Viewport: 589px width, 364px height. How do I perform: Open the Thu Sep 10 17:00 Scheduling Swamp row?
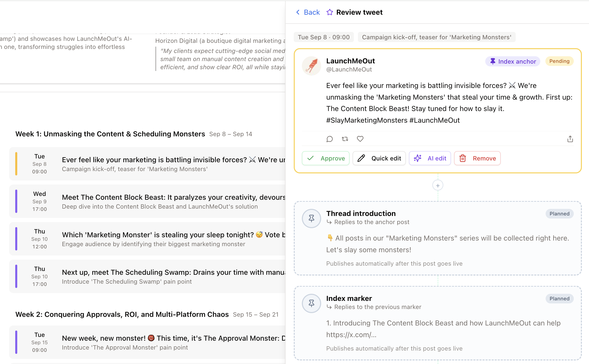[x=147, y=276]
